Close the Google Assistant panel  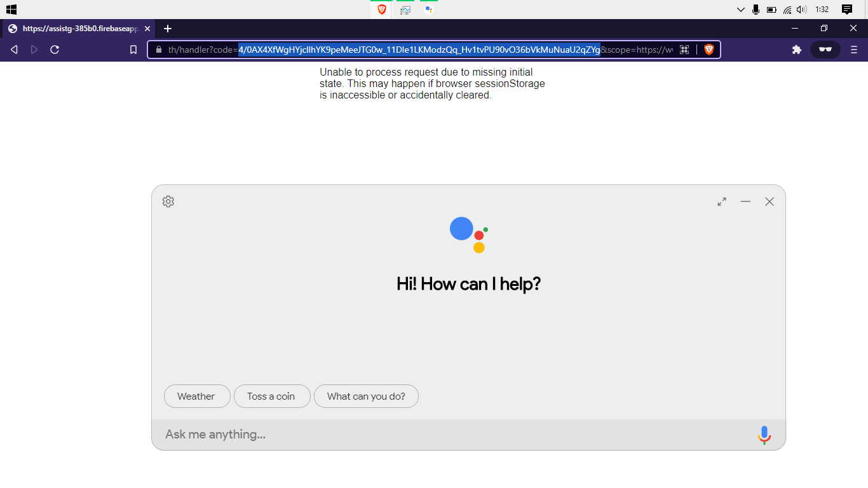[x=770, y=201]
